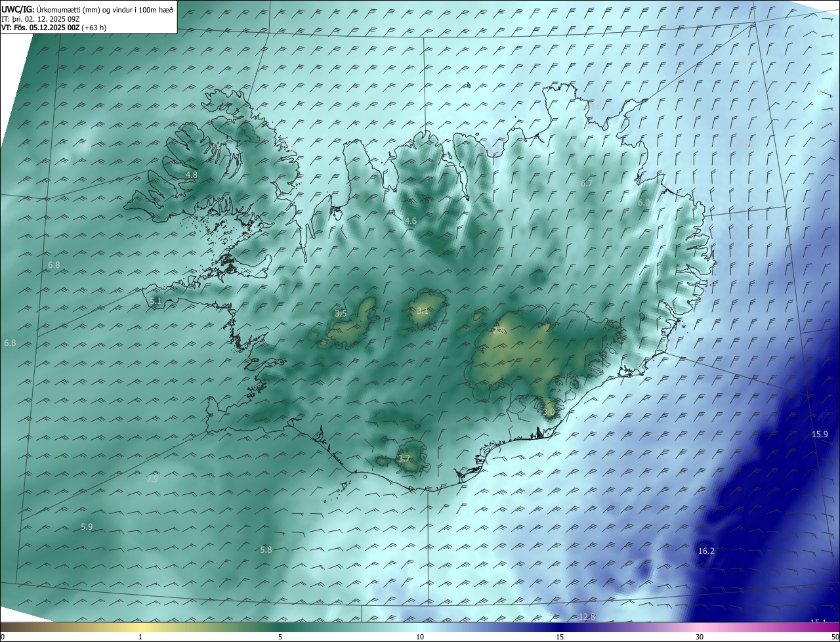This screenshot has height=642, width=840.
Task: Click the 5.9 value label on the map
Action: point(87,527)
